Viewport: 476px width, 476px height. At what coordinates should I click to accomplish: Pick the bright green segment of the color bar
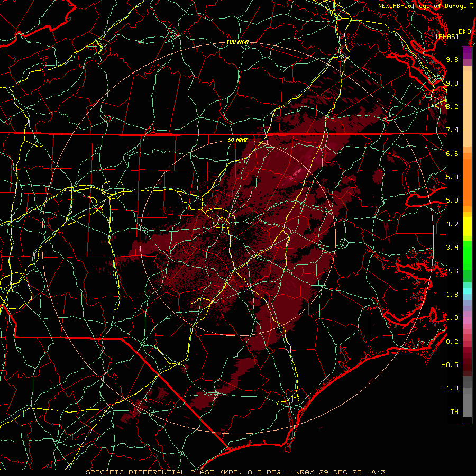pos(467,255)
